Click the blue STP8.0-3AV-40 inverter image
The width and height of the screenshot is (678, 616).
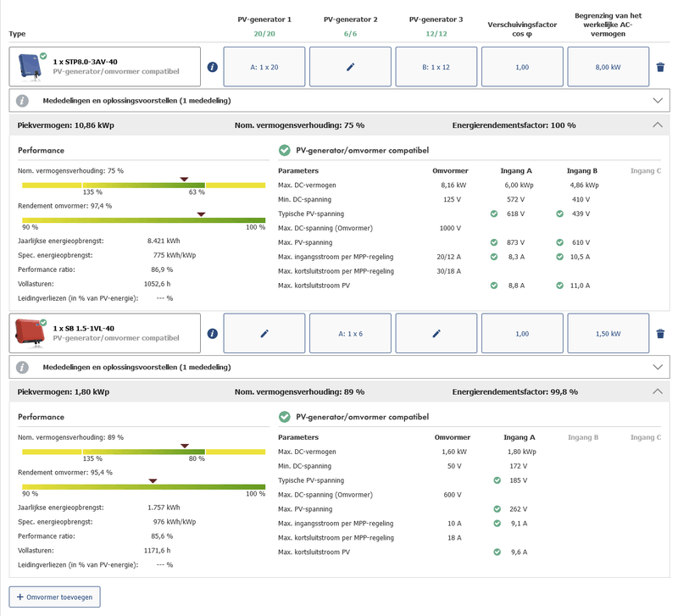point(28,66)
